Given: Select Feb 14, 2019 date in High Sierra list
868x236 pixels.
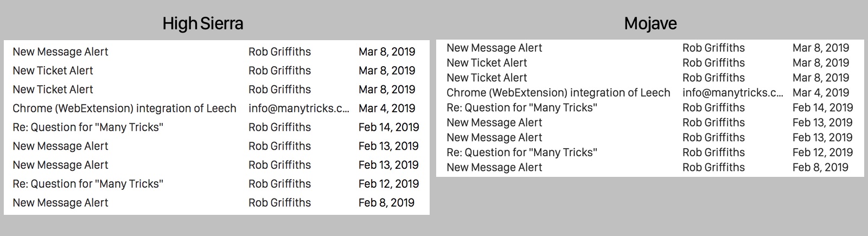Looking at the screenshot, I should pos(389,127).
